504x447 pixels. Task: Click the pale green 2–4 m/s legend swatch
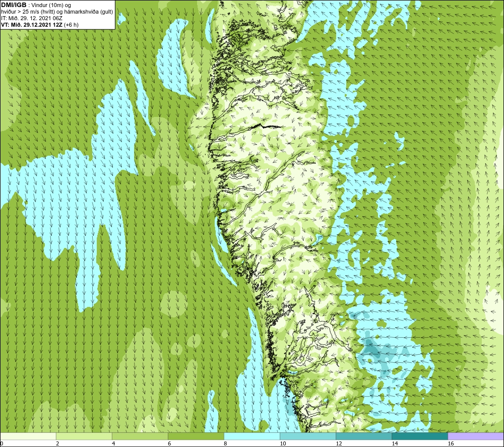[x=84, y=436]
